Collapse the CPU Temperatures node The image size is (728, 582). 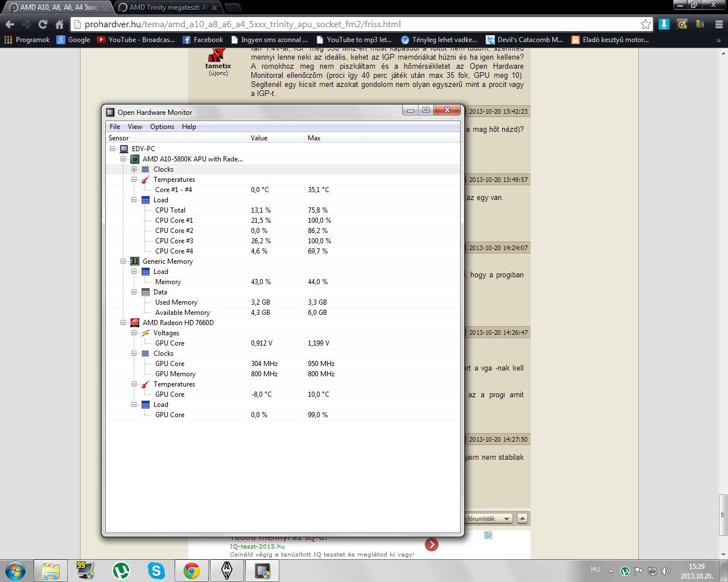tap(134, 180)
